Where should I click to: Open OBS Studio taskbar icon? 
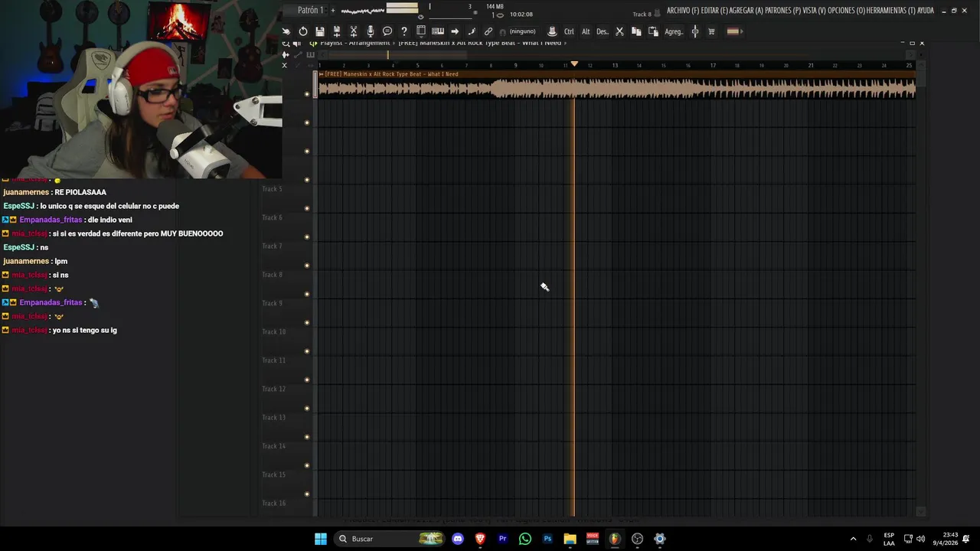click(637, 539)
